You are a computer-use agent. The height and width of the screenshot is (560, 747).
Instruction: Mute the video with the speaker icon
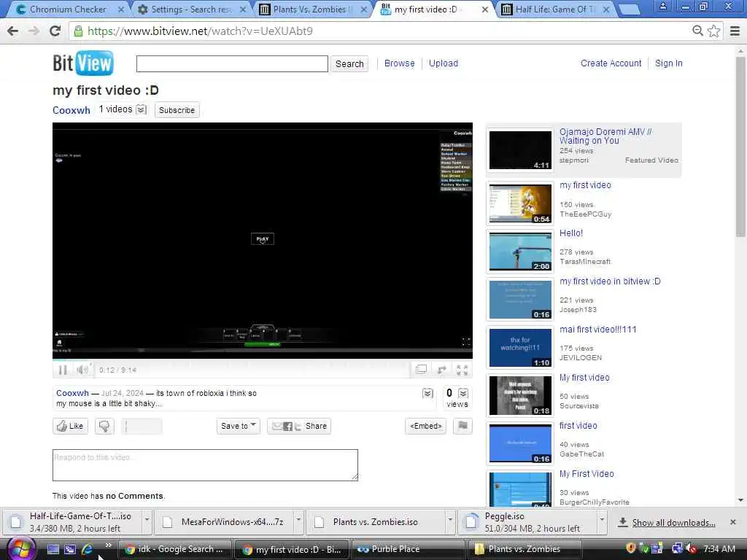(x=82, y=370)
